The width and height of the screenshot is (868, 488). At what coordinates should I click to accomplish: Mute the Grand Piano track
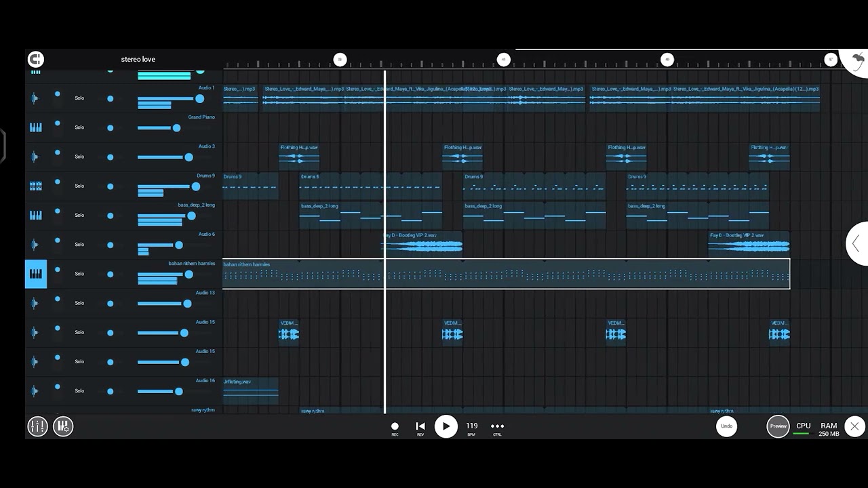[x=58, y=123]
